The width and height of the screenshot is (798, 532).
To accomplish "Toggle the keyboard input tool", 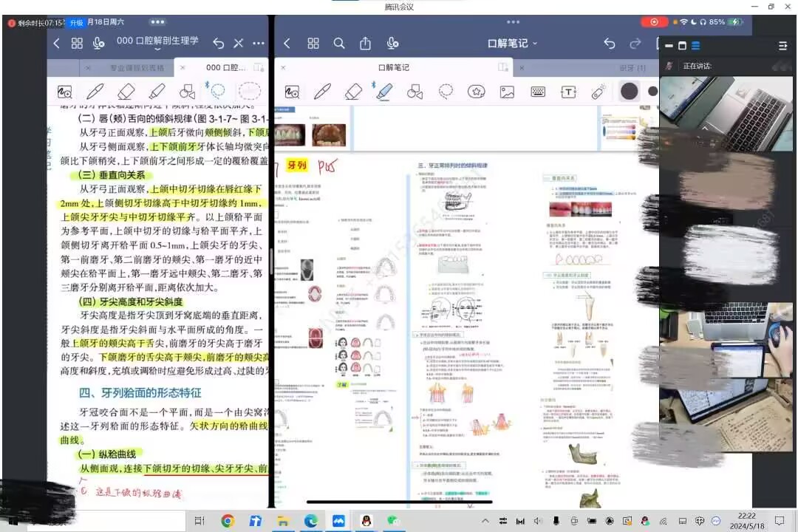I will point(538,92).
